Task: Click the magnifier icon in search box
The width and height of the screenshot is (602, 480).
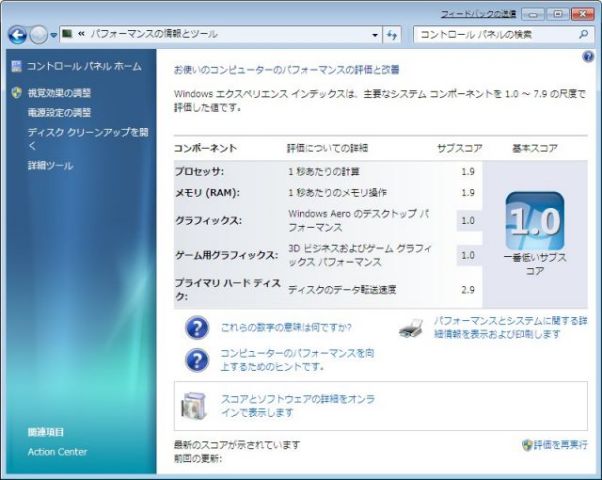Action: 585,34
